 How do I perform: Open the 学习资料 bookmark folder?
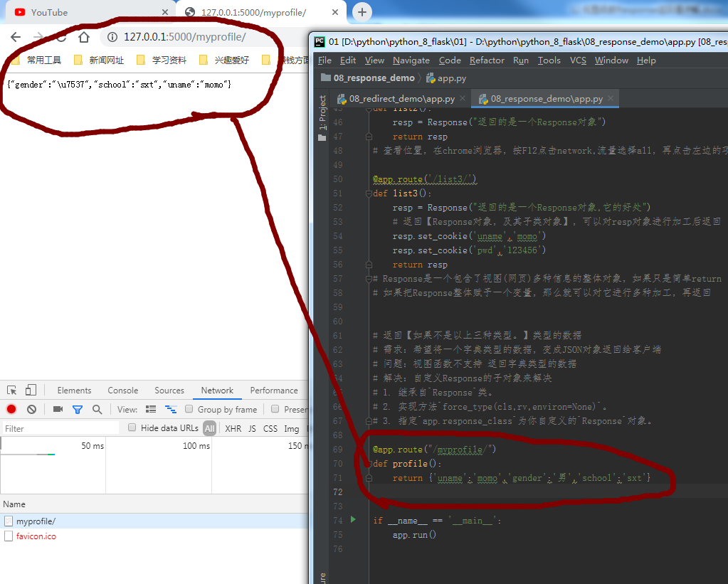(162, 60)
